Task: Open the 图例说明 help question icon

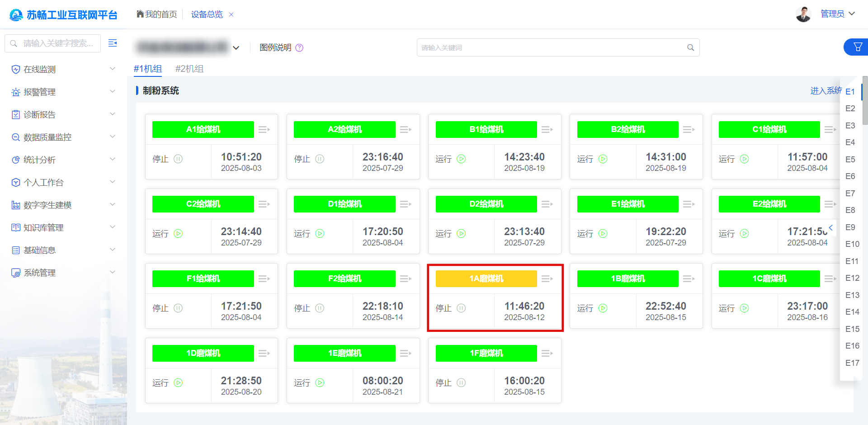Action: 299,48
